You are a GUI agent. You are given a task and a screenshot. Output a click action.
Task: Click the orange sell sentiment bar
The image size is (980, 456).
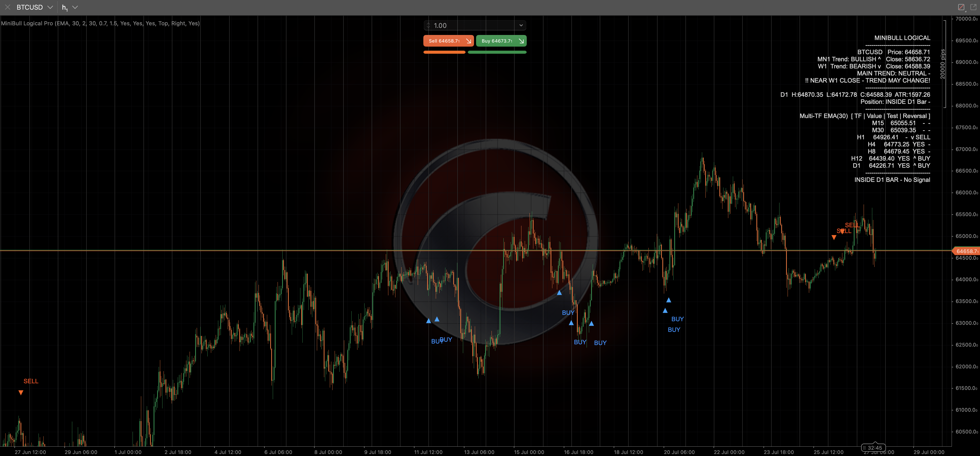444,52
